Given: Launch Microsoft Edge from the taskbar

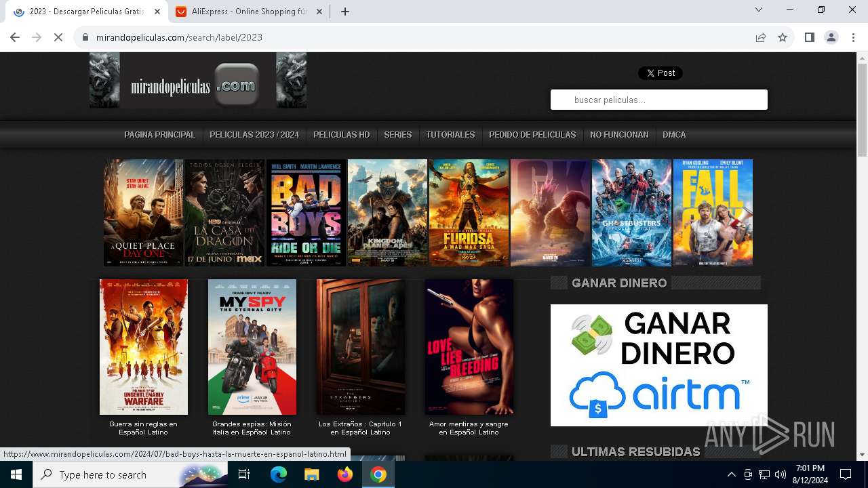Looking at the screenshot, I should click(279, 474).
